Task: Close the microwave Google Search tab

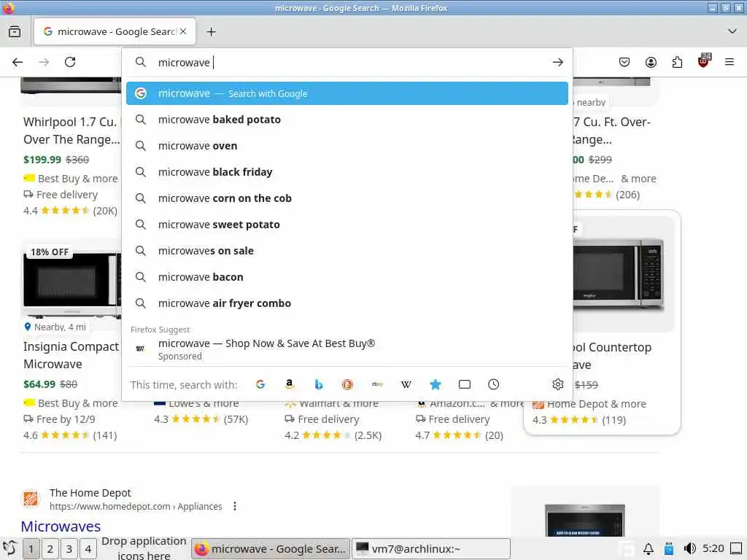Action: [183, 31]
